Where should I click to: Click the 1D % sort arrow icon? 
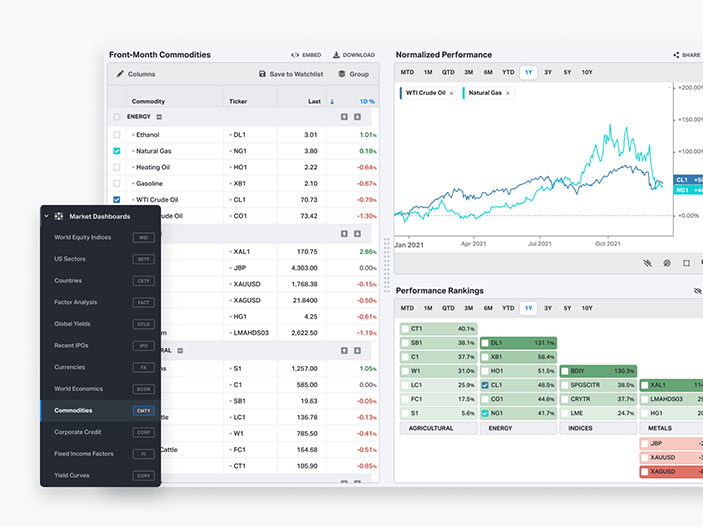[332, 101]
